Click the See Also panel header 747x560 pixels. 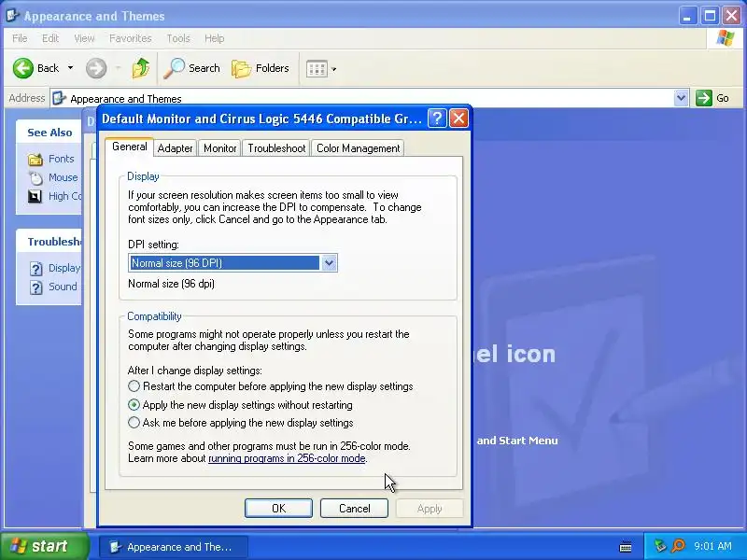49,133
